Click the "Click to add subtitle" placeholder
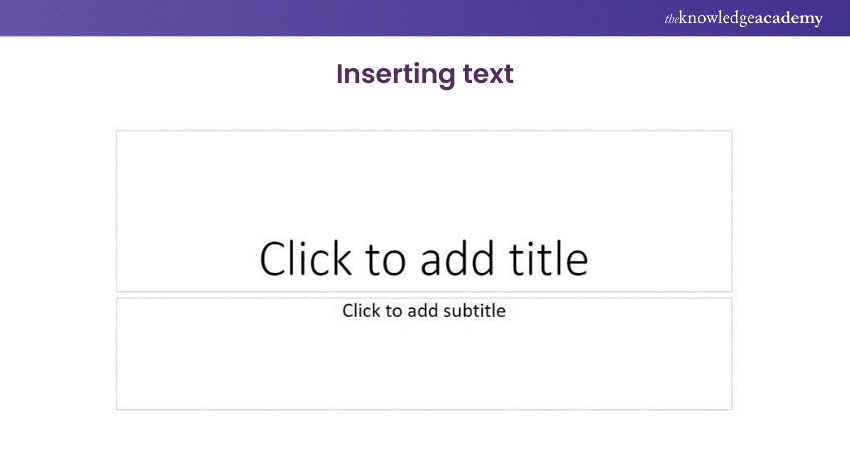850x450 pixels. pyautogui.click(x=424, y=310)
